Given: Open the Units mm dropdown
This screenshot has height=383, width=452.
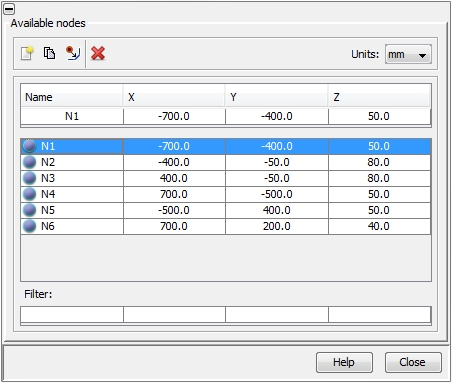Looking at the screenshot, I should point(408,54).
